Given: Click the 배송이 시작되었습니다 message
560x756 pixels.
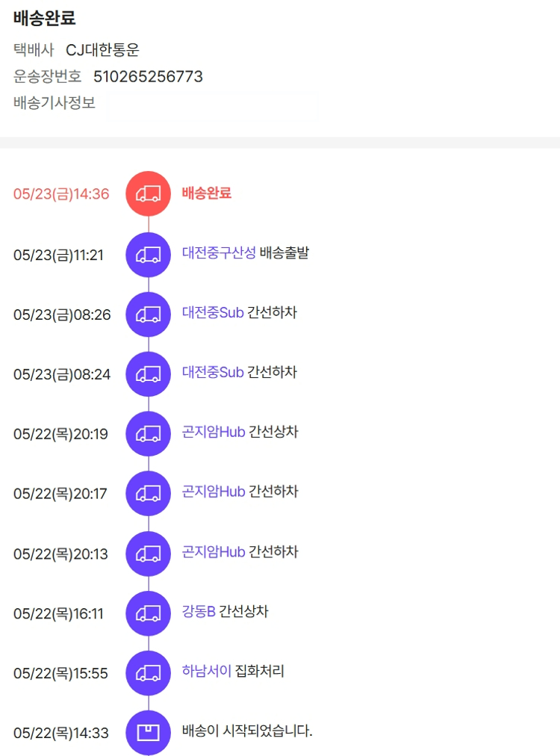Looking at the screenshot, I should pyautogui.click(x=247, y=731).
